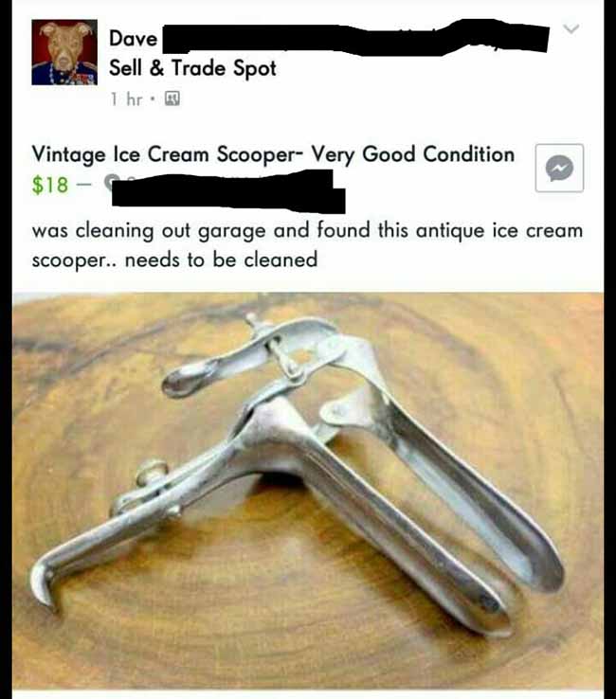Select the $18 price label
This screenshot has width=616, height=699.
pos(50,185)
